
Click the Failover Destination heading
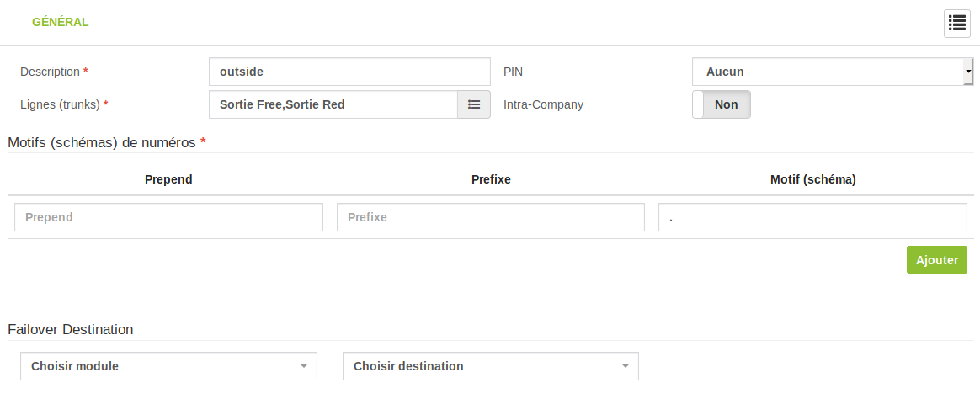(x=71, y=329)
